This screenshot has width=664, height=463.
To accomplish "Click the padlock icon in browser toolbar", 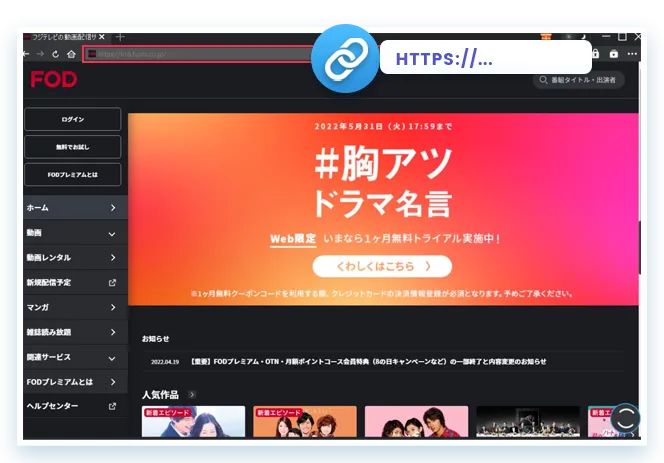I will point(596,54).
